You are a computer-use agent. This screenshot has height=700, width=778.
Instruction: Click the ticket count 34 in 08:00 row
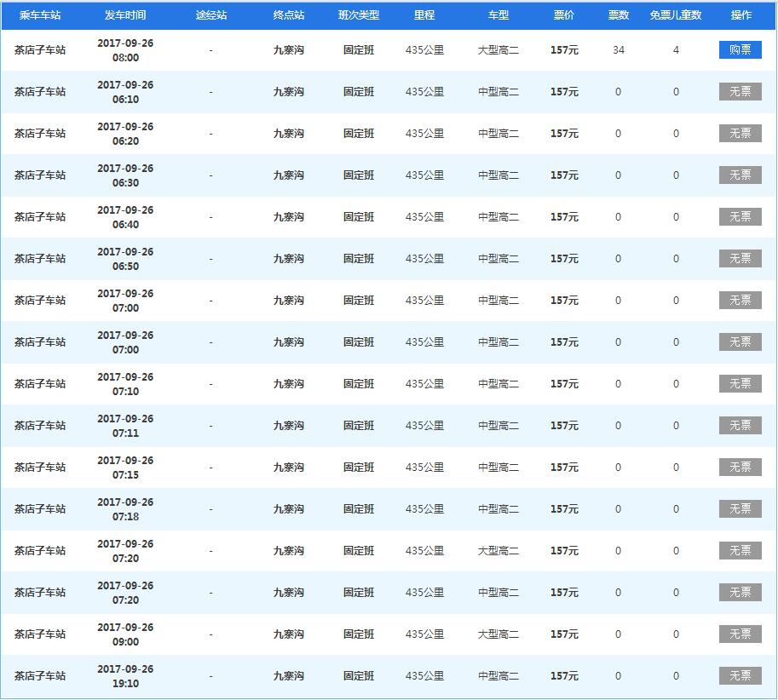(619, 50)
